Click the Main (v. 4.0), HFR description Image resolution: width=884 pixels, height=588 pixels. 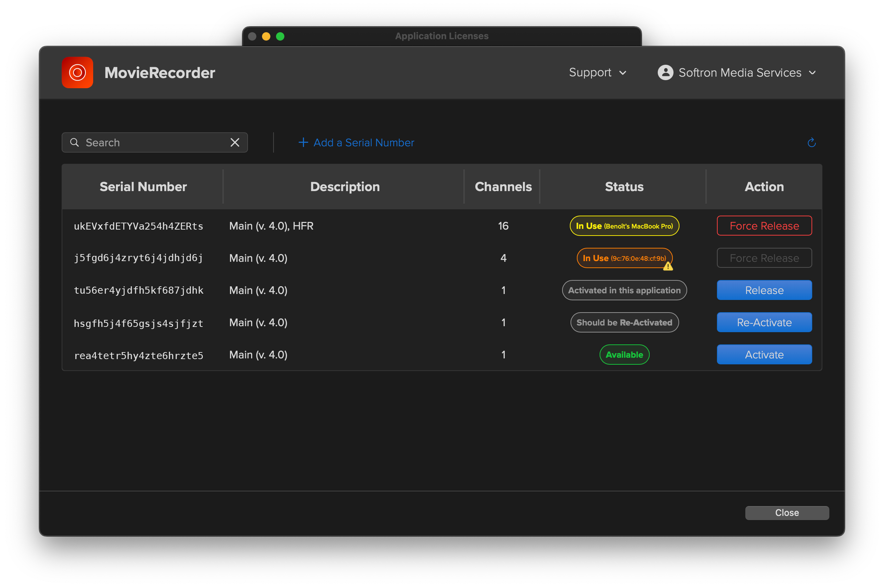click(x=271, y=226)
